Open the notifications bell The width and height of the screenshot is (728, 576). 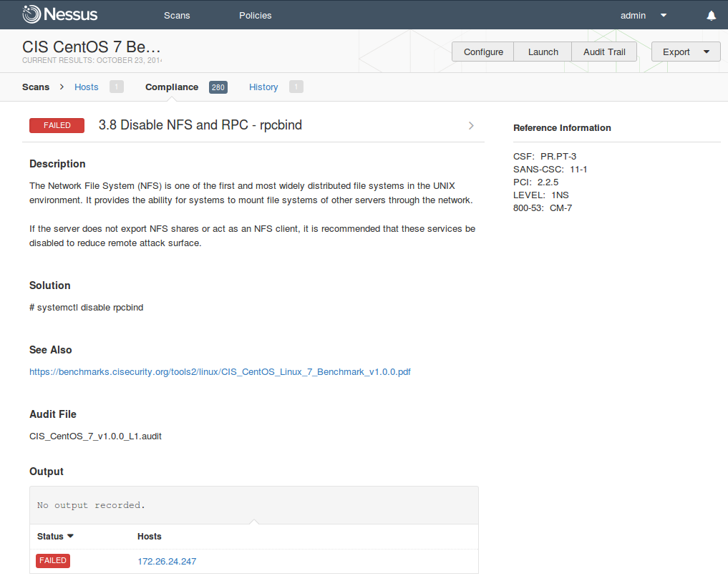click(x=711, y=15)
